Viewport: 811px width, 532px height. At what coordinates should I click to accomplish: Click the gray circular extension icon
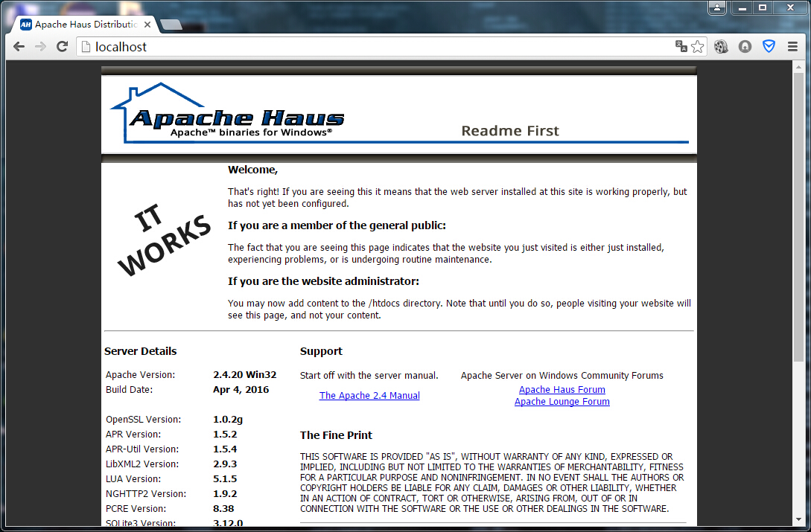click(745, 47)
